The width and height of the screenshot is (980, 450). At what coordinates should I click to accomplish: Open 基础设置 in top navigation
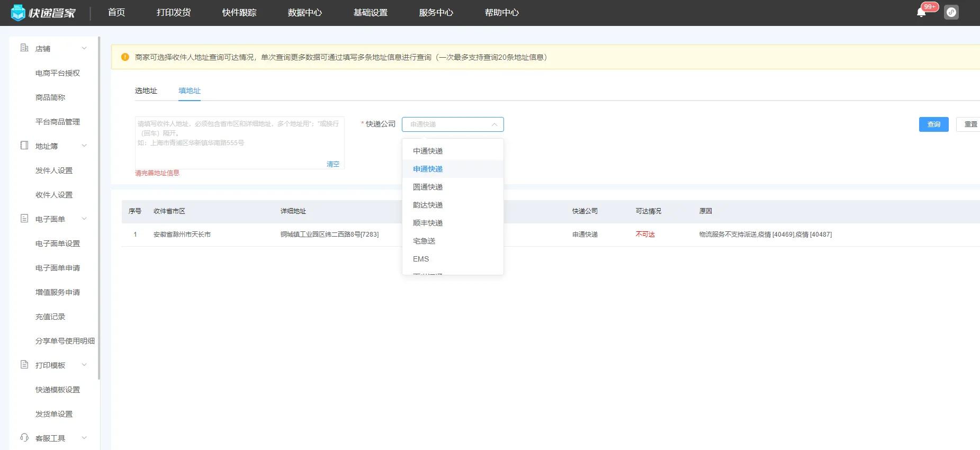[371, 13]
